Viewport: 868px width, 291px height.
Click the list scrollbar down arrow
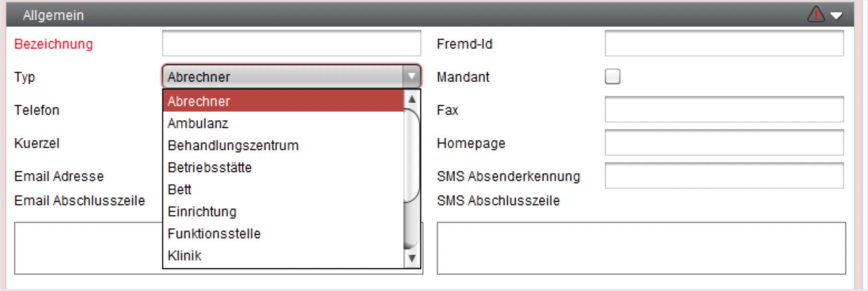coord(411,258)
